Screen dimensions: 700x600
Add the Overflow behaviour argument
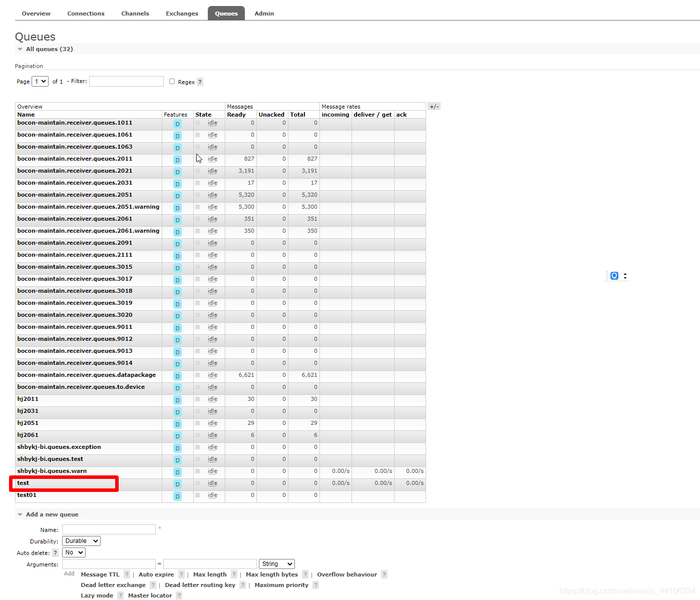point(347,574)
